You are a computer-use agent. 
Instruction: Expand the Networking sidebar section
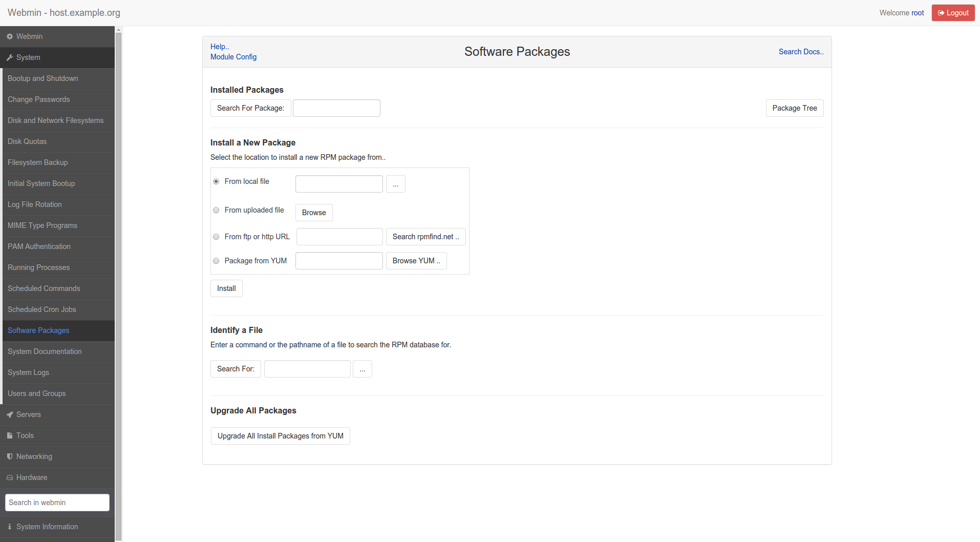pos(34,456)
